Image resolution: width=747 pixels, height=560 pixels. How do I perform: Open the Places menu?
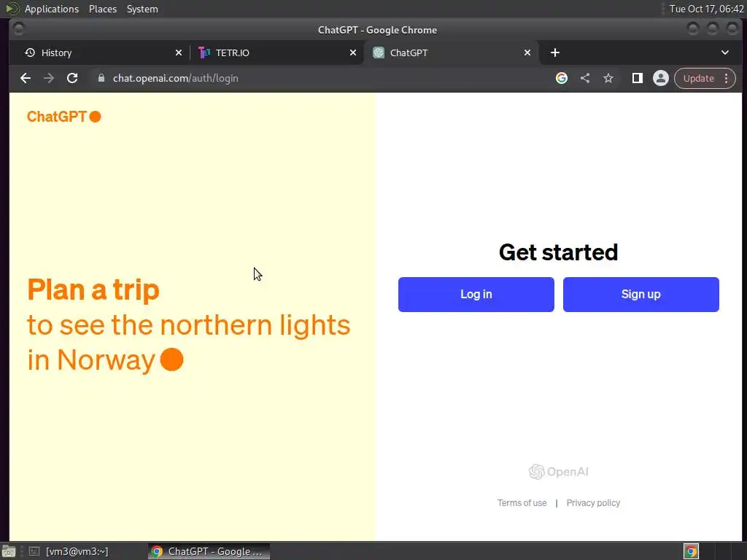tap(102, 9)
